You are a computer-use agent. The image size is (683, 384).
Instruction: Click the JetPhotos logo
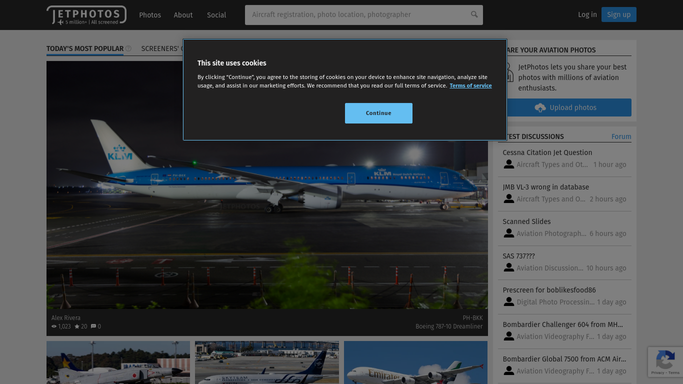86,15
